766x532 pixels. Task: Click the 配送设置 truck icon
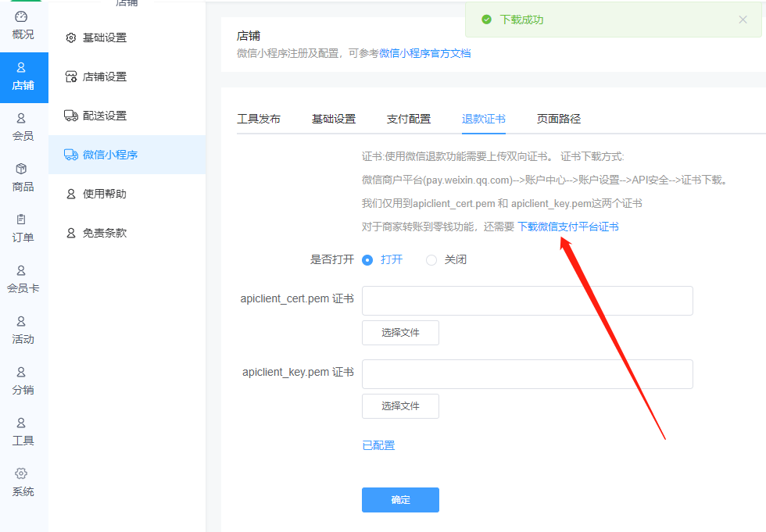pos(71,116)
